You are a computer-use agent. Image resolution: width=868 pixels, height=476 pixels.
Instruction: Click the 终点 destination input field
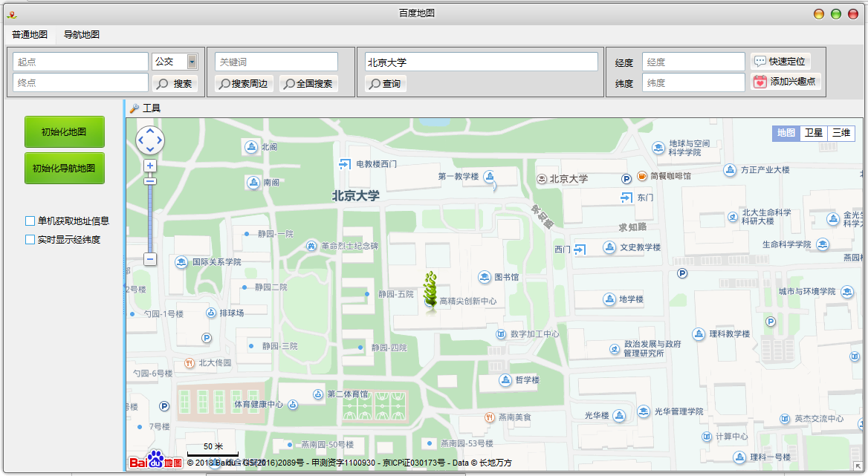coord(81,83)
